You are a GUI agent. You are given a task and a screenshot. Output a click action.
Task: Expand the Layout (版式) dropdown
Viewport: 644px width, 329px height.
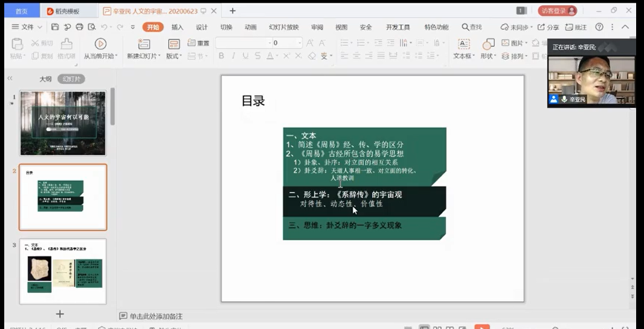pyautogui.click(x=173, y=56)
